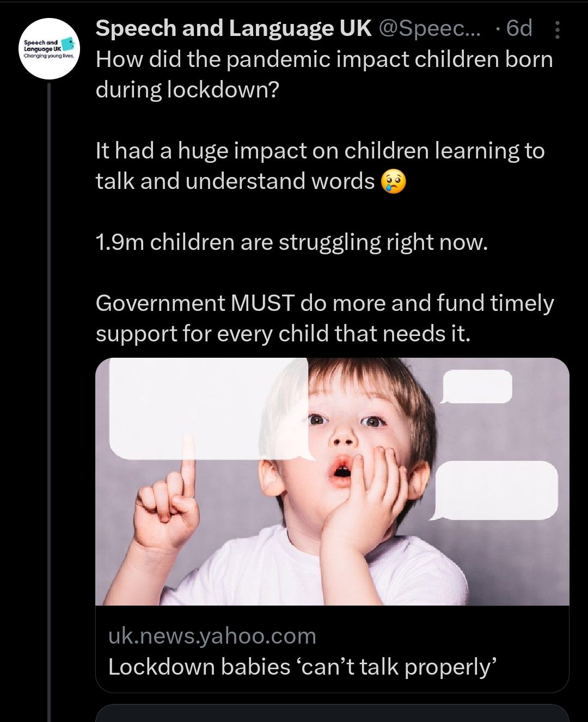
Task: Open the 6d timestamp link
Action: click(x=519, y=28)
